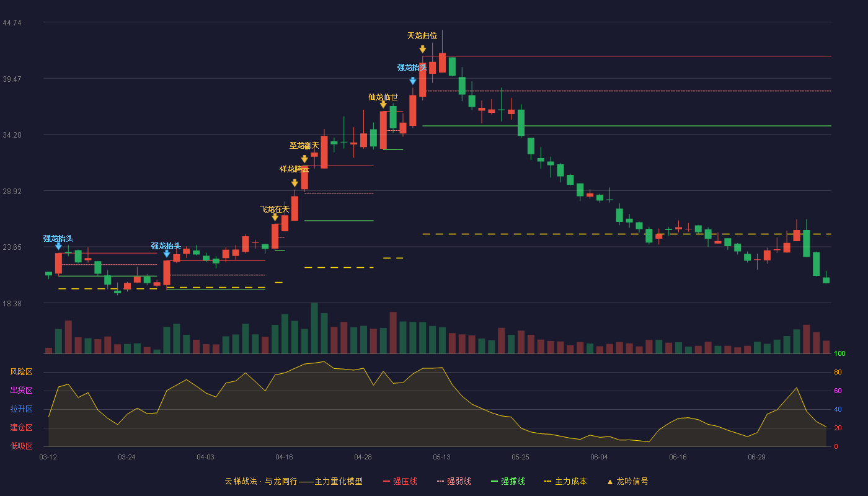Click the 23.65 price axis label

[12, 247]
